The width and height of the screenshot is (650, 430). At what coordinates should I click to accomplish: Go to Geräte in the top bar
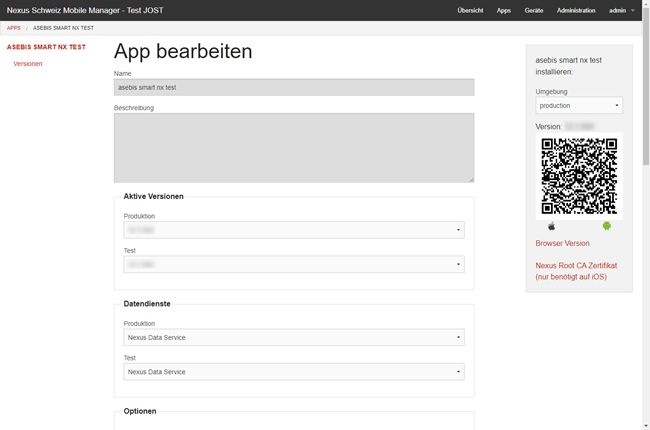tap(534, 10)
